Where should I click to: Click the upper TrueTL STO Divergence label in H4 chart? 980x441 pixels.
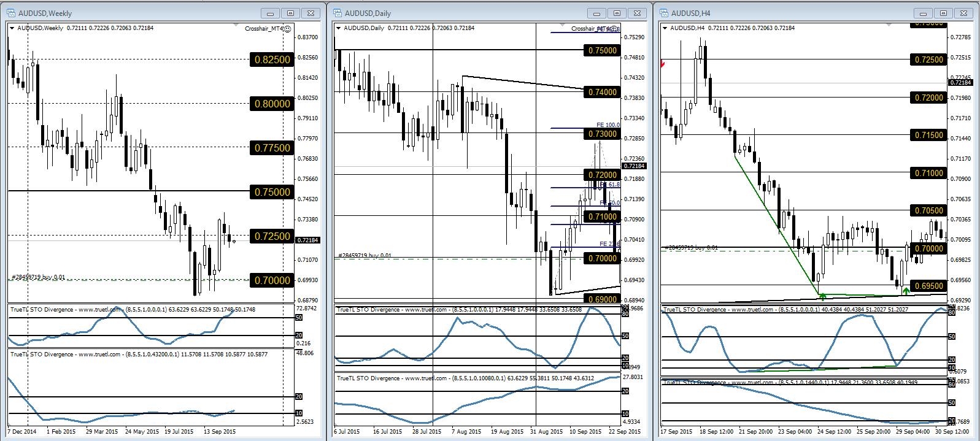coord(785,310)
